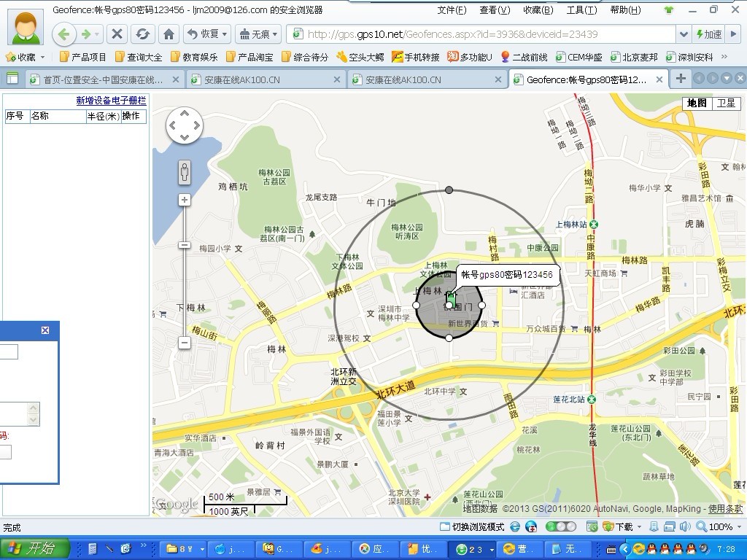747x560 pixels.
Task: Open the 收藏(B) menu
Action: click(538, 10)
